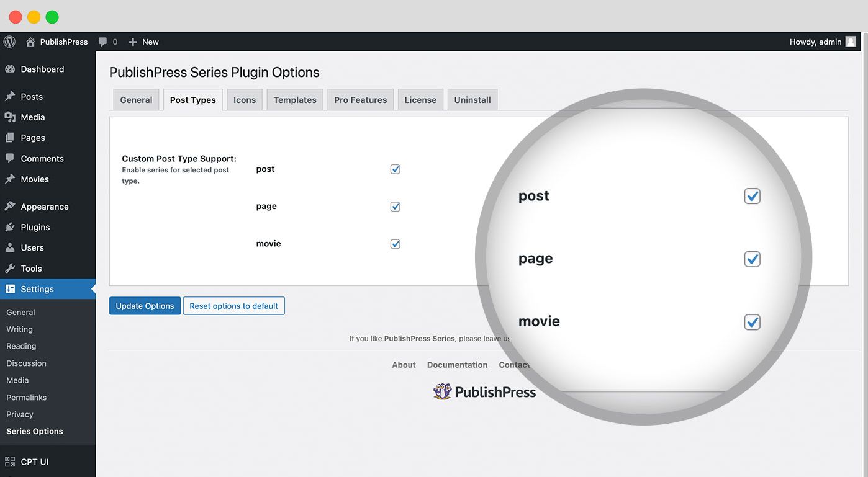Open the License tab
Image resolution: width=868 pixels, height=477 pixels.
[x=420, y=99]
